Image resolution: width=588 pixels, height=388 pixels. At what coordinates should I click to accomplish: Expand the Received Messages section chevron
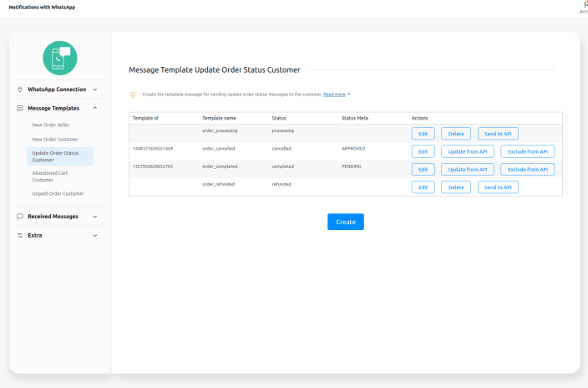(94, 217)
